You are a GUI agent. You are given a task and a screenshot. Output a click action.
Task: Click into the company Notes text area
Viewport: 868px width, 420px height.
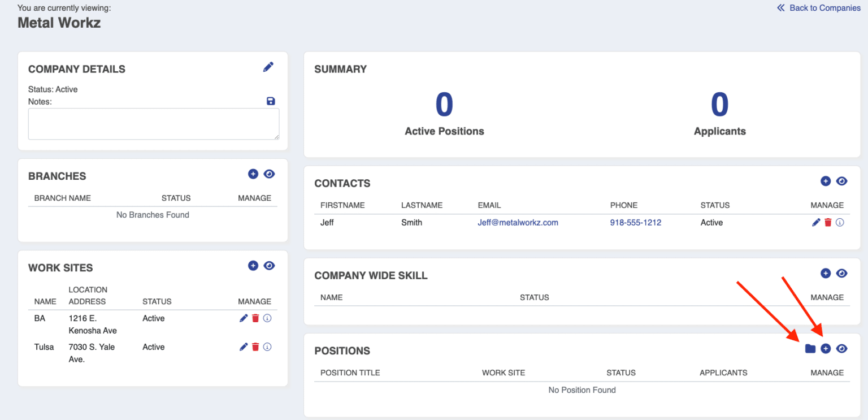pos(153,124)
